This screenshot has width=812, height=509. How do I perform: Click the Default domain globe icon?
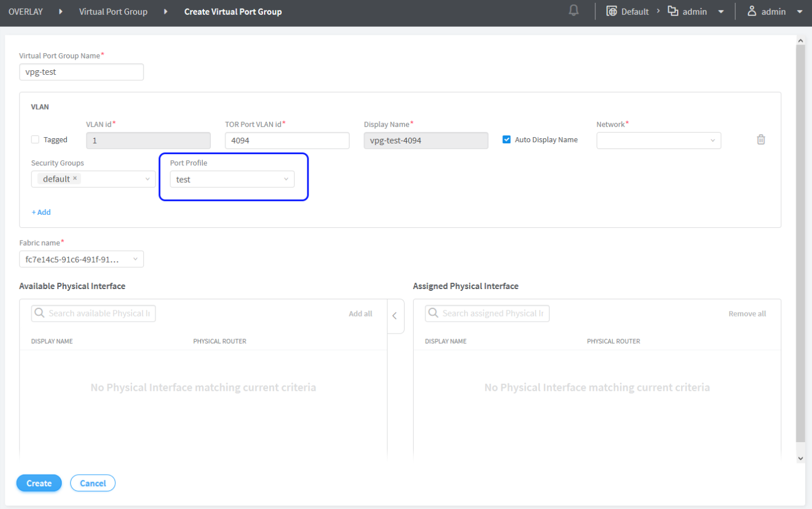tap(611, 11)
